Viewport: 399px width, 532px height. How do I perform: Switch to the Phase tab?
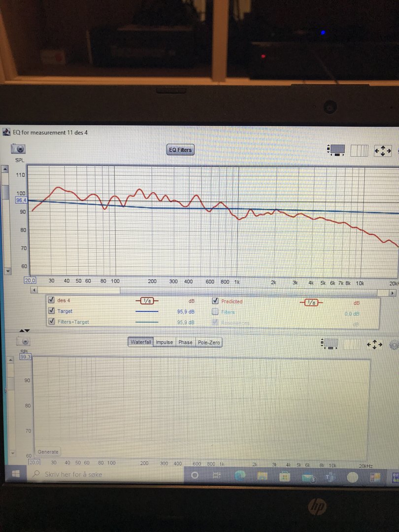[185, 342]
